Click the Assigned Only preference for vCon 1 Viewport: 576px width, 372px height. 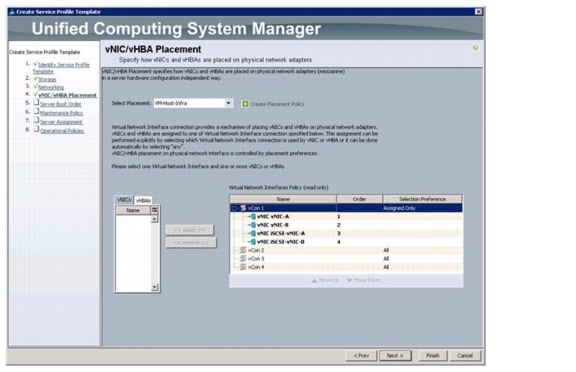coord(399,208)
